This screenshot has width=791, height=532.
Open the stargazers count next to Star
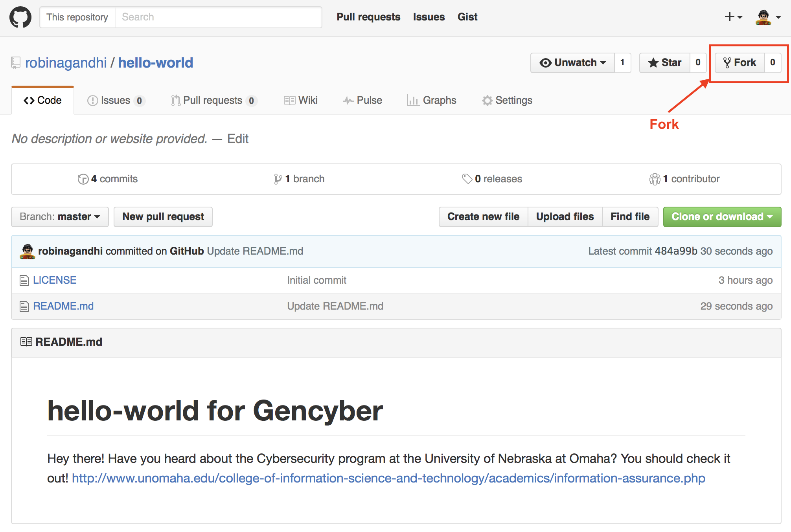[698, 63]
